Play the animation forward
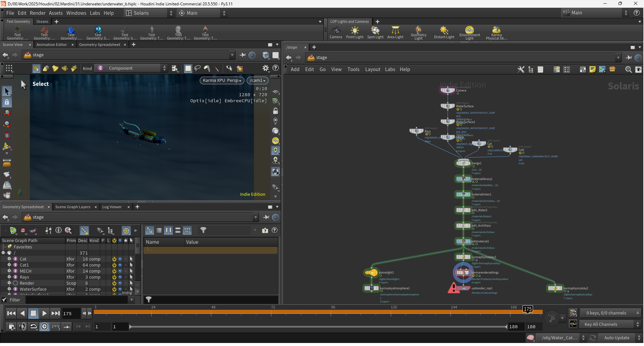 pos(44,313)
